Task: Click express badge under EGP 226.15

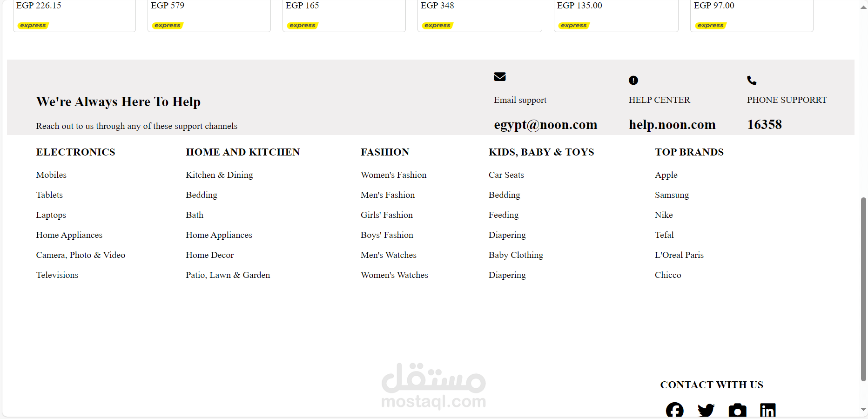Action: pos(33,25)
